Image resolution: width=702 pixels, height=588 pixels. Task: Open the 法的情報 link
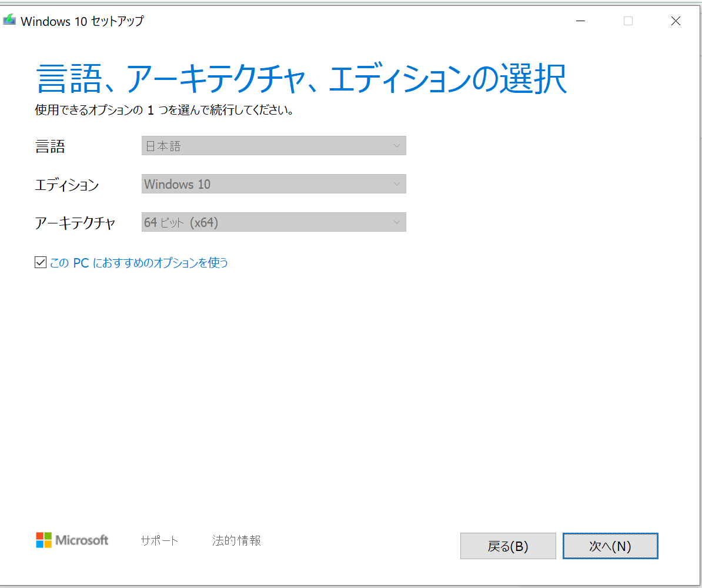(236, 540)
